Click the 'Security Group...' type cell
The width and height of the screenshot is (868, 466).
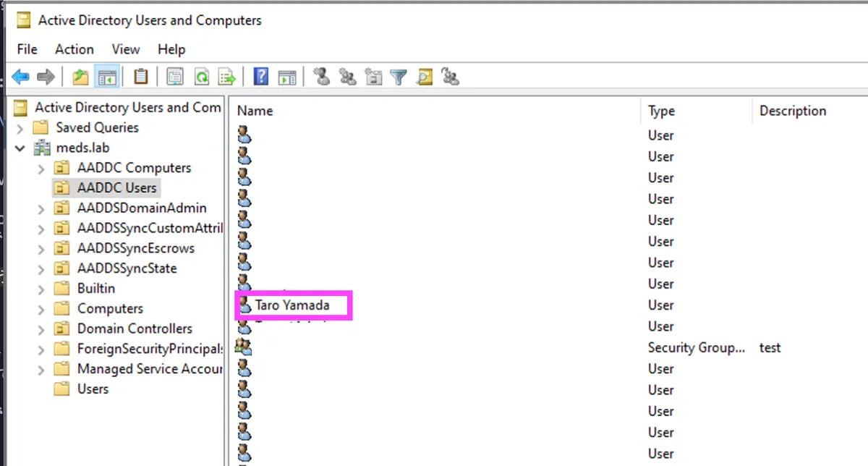[x=696, y=347]
